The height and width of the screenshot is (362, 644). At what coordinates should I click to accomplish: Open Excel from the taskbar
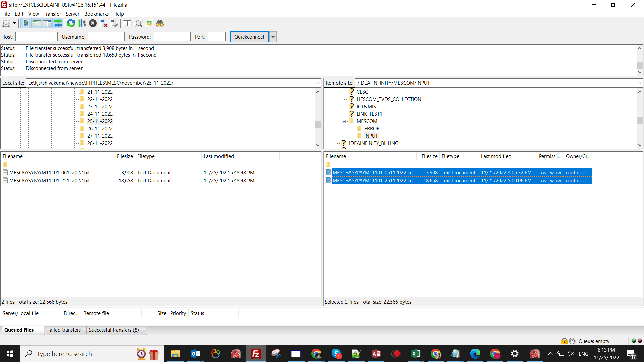(416, 354)
